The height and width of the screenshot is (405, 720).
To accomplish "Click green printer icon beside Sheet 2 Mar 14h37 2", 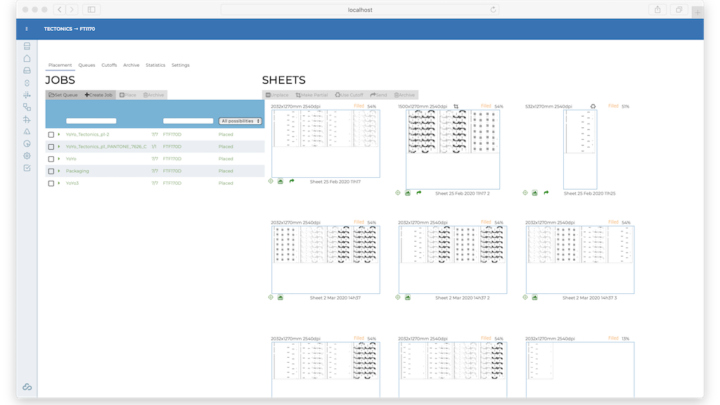I will point(407,297).
